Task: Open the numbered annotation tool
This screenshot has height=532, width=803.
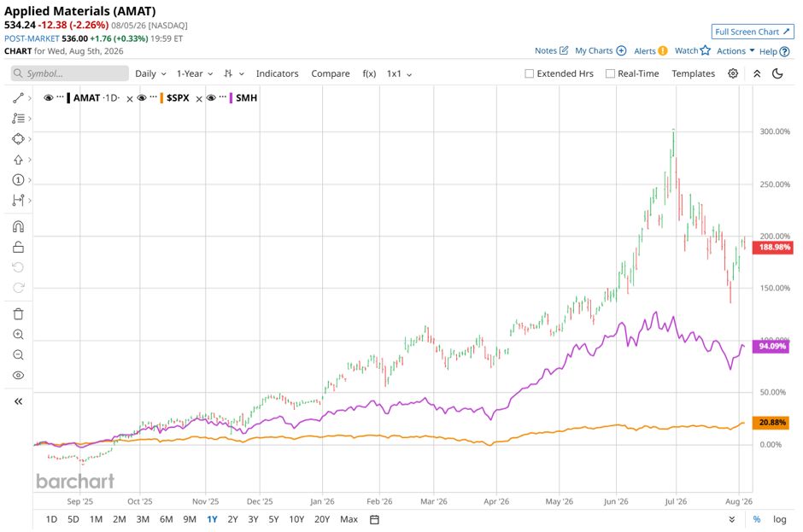Action: 19,179
